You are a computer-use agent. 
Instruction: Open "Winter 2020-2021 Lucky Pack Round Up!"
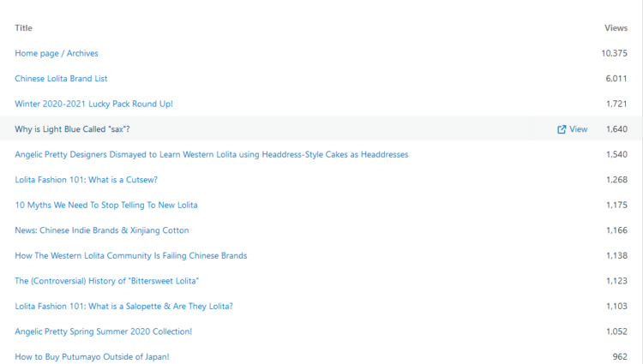pos(93,104)
